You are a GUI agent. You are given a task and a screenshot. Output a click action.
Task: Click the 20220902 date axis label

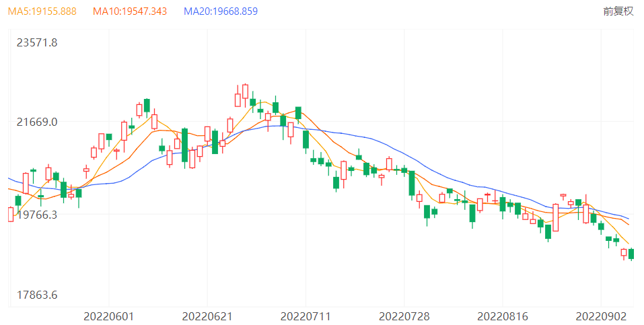click(x=601, y=316)
